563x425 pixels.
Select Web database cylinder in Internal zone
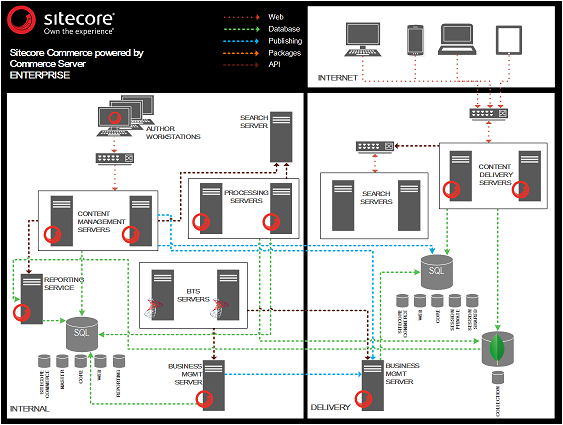[101, 361]
